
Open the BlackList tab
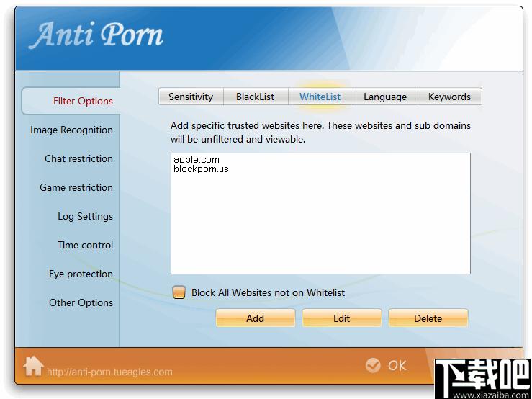coord(255,97)
